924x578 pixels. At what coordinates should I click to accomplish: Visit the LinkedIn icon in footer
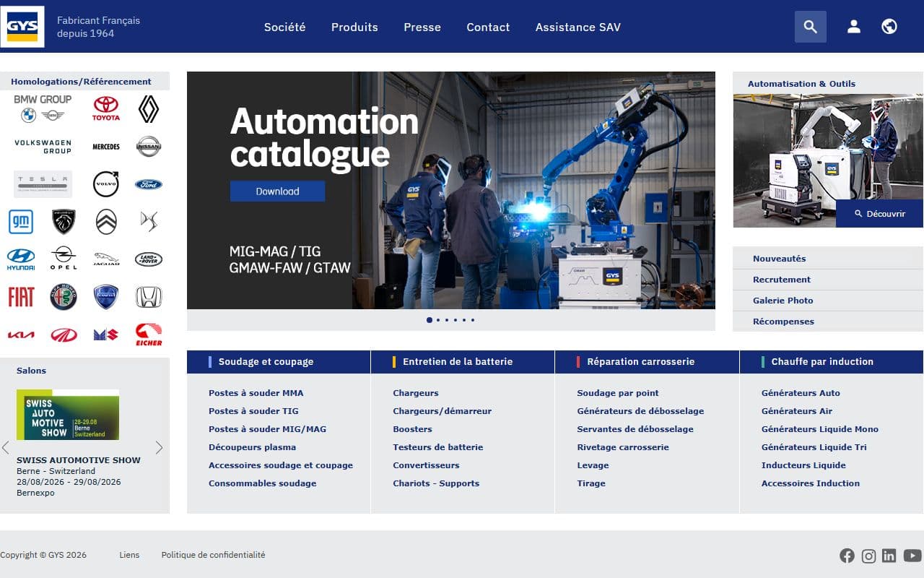[x=889, y=555]
